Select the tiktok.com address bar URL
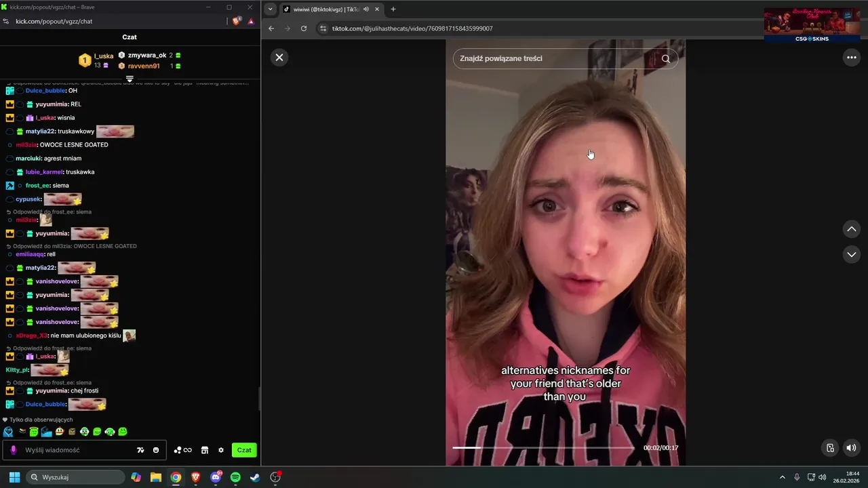 [412, 28]
